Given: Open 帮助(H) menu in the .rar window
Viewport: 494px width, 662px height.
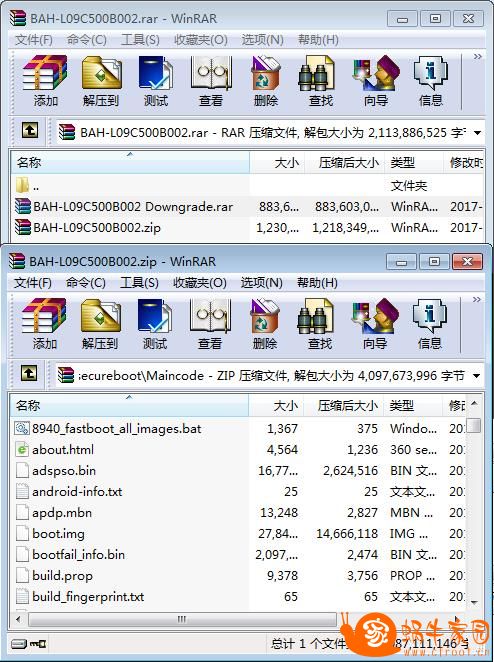Looking at the screenshot, I should click(318, 40).
